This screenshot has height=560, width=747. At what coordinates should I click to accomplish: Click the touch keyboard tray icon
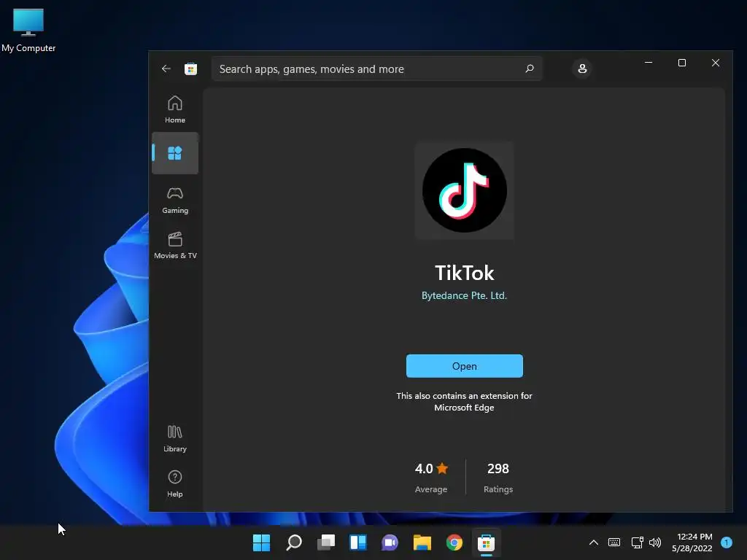point(614,542)
